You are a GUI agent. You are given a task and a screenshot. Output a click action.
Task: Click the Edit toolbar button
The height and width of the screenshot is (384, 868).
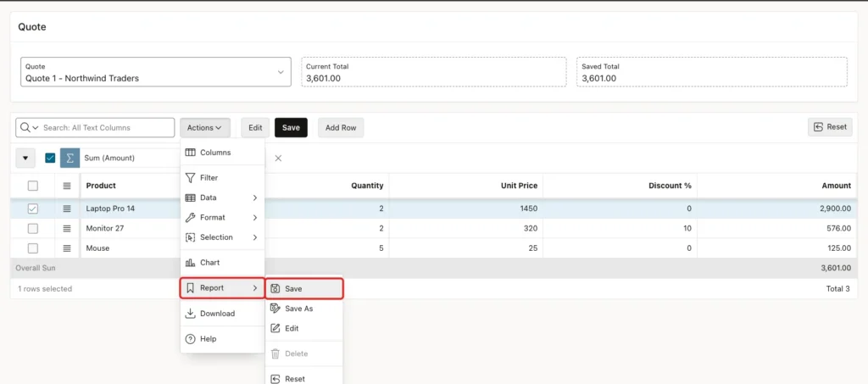(x=255, y=128)
